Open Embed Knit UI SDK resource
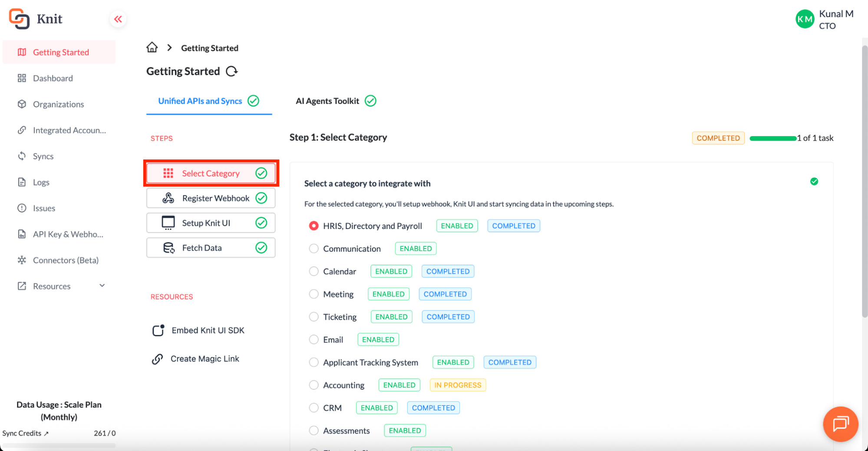868x451 pixels. (198, 330)
